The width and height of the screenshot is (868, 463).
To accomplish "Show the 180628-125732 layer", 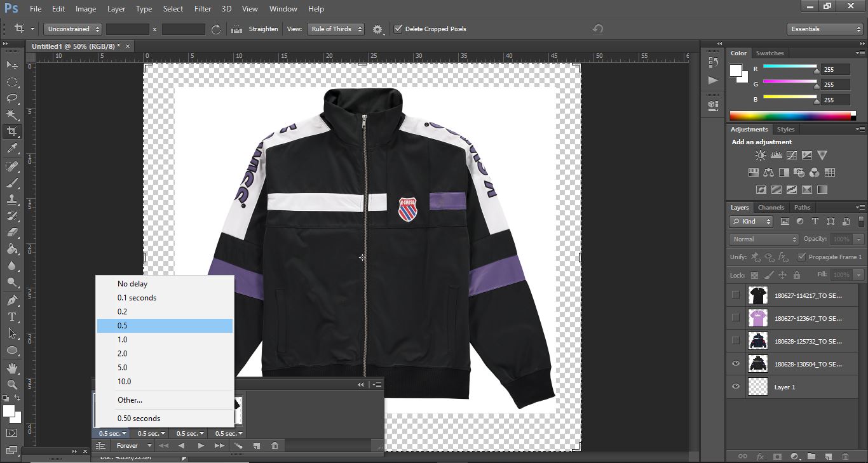I will tap(736, 341).
